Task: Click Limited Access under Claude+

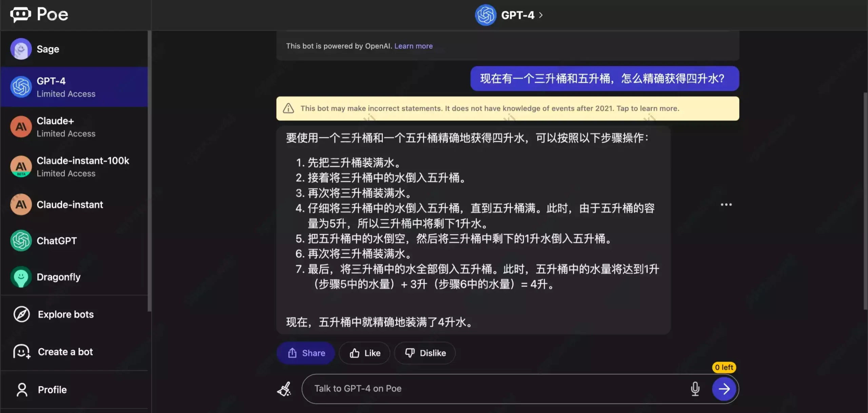Action: click(x=66, y=133)
